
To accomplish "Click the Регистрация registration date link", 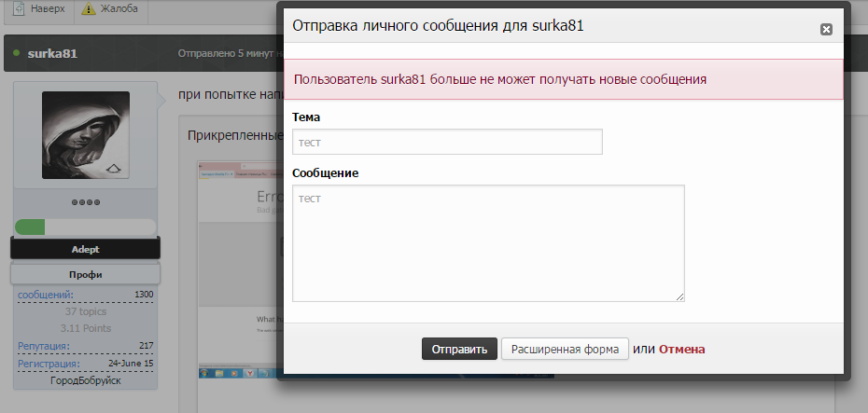I will [x=49, y=363].
